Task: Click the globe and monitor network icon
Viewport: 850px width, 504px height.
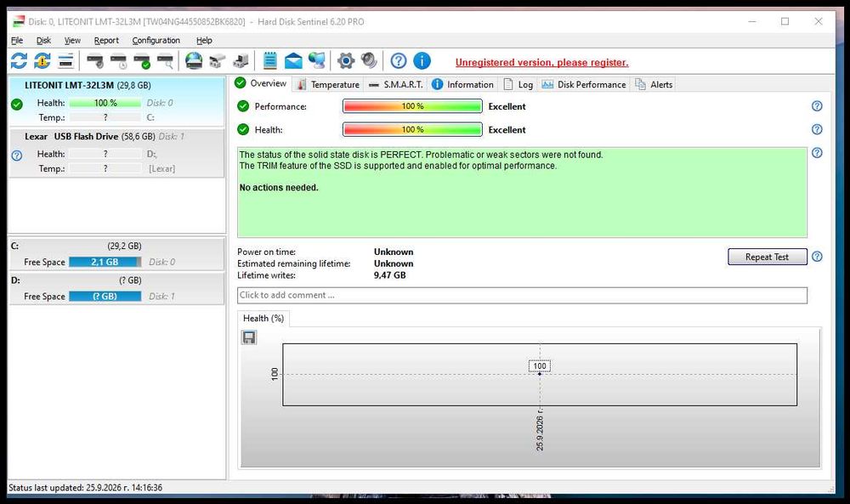Action: (316, 60)
